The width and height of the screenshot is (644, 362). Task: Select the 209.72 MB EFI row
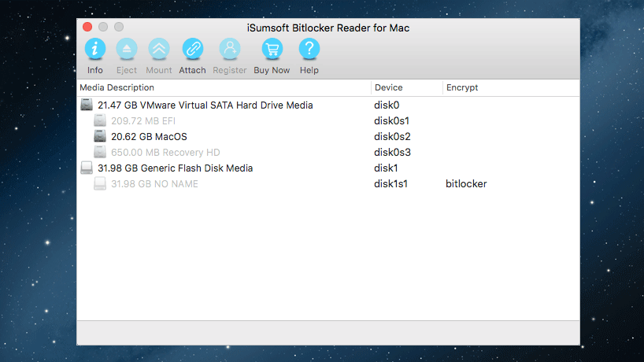(328, 120)
